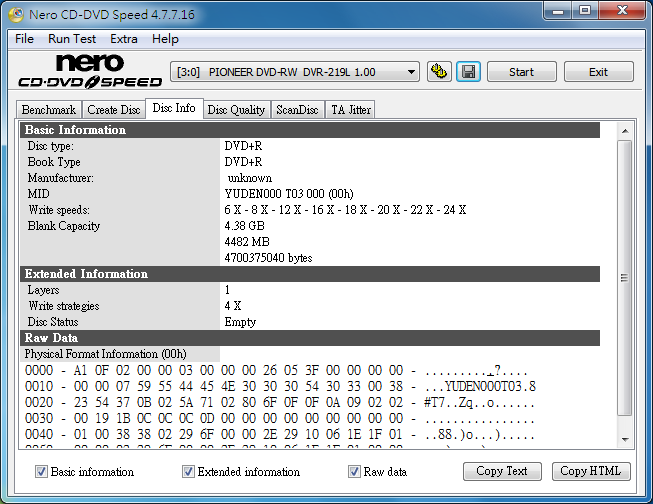Click the 4.38 GB capacity value
The width and height of the screenshot is (653, 504).
click(x=244, y=226)
